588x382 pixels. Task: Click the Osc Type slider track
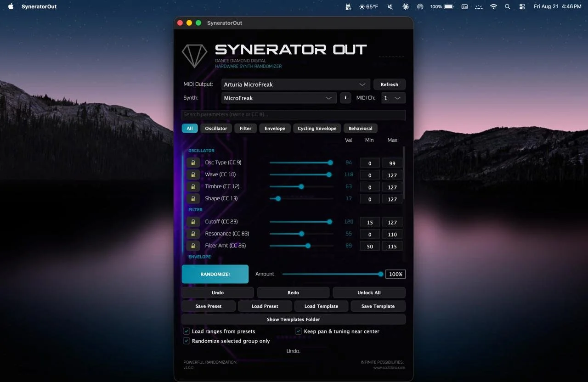301,163
